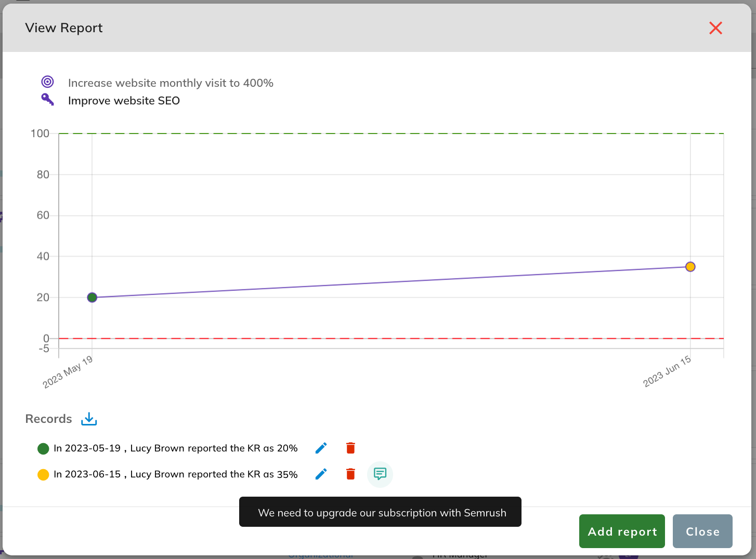
Task: Click the 'reported the KR as 35%' record text
Action: [242, 474]
